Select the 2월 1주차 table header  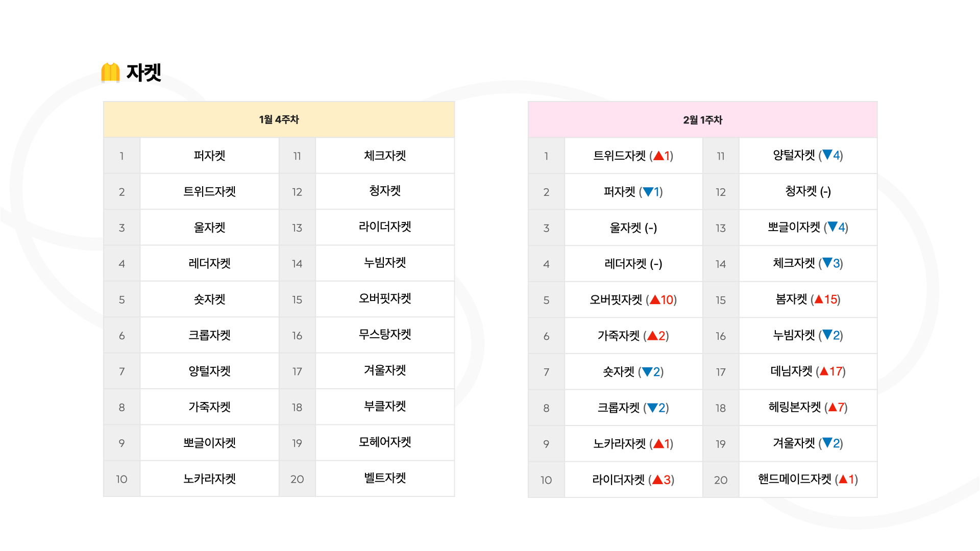[x=702, y=120]
